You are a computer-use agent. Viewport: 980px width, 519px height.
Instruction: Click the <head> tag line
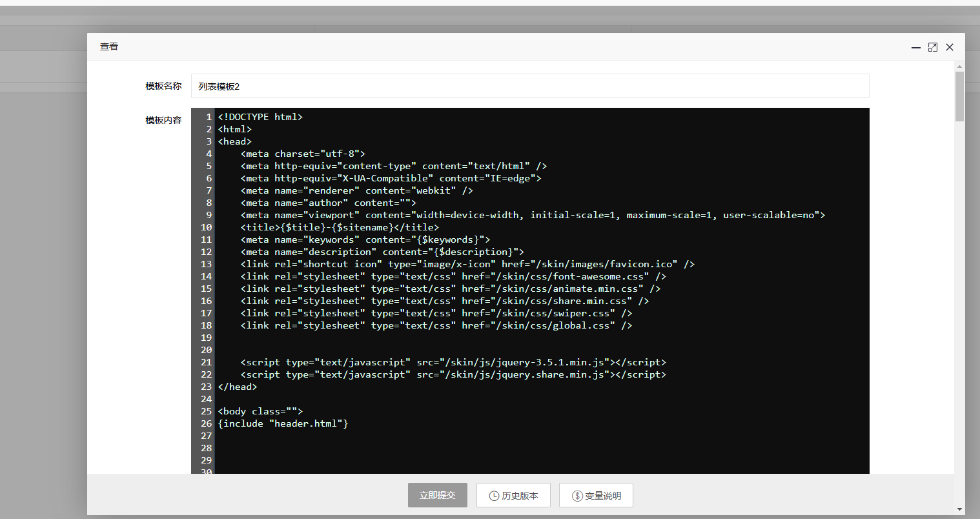tap(235, 141)
